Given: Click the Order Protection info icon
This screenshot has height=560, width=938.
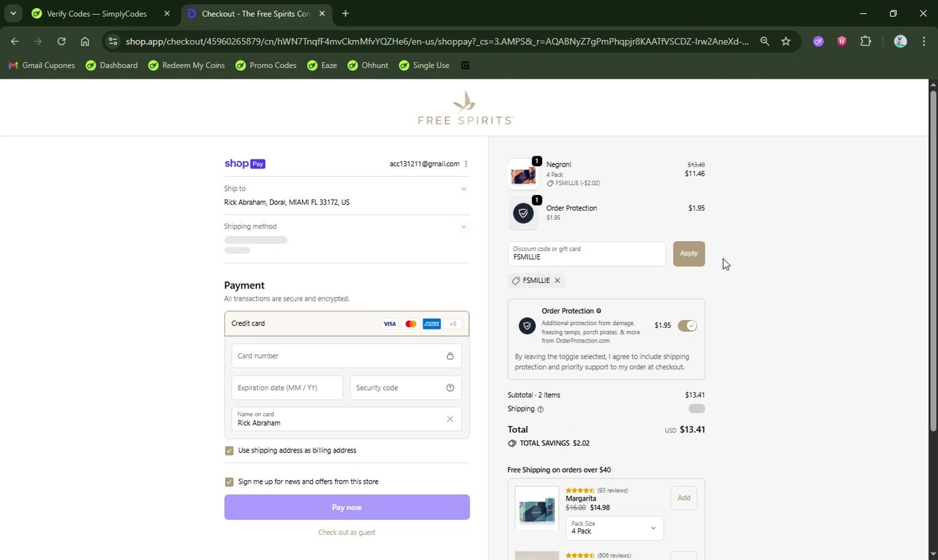Looking at the screenshot, I should tap(598, 311).
